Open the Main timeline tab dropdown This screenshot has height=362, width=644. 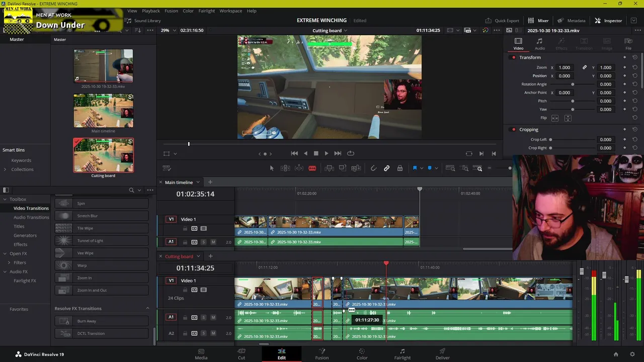198,183
